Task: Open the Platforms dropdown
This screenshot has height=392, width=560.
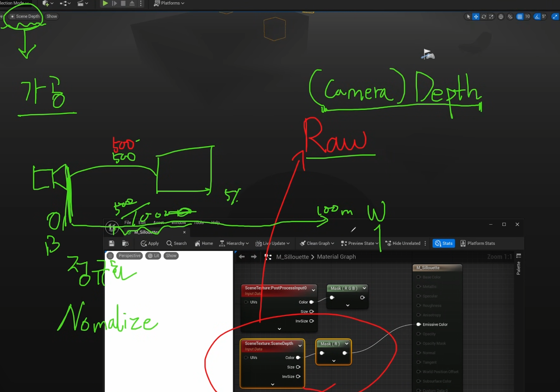Action: click(x=169, y=3)
